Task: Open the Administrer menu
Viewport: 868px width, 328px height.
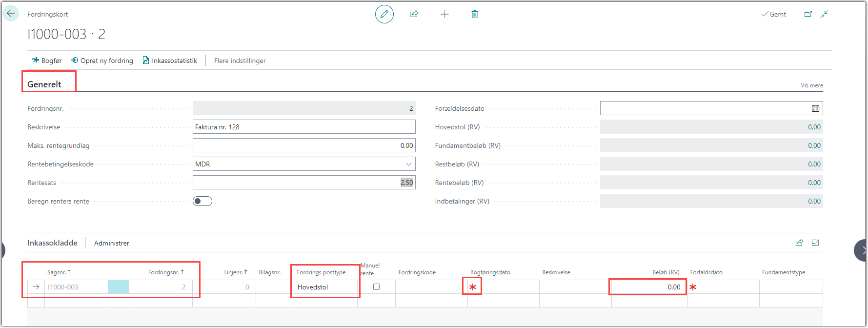Action: (112, 243)
